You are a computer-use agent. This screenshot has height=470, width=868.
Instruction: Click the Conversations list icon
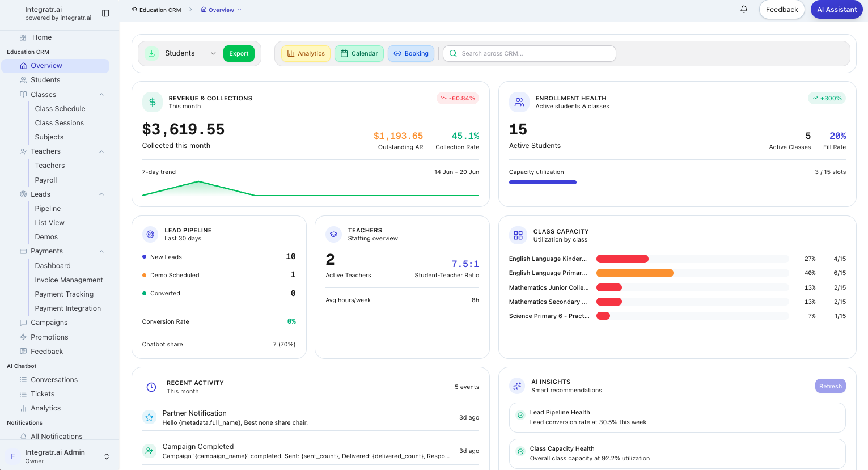click(23, 380)
